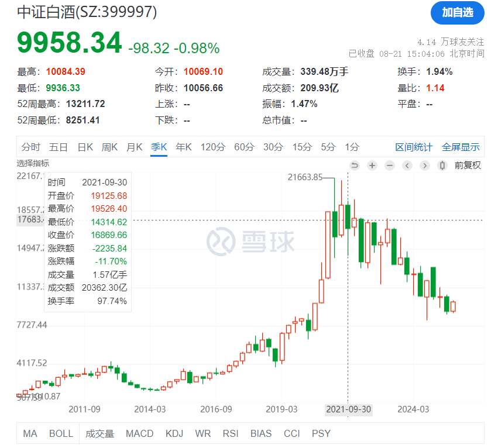Screen dimensions: 498x448
Task: Click the 涨跌幅 -11.70% in tooltip
Action: (x=111, y=261)
